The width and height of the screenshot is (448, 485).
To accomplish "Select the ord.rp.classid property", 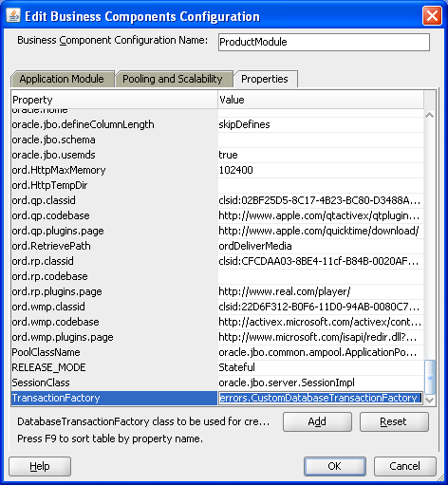I will pyautogui.click(x=115, y=261).
